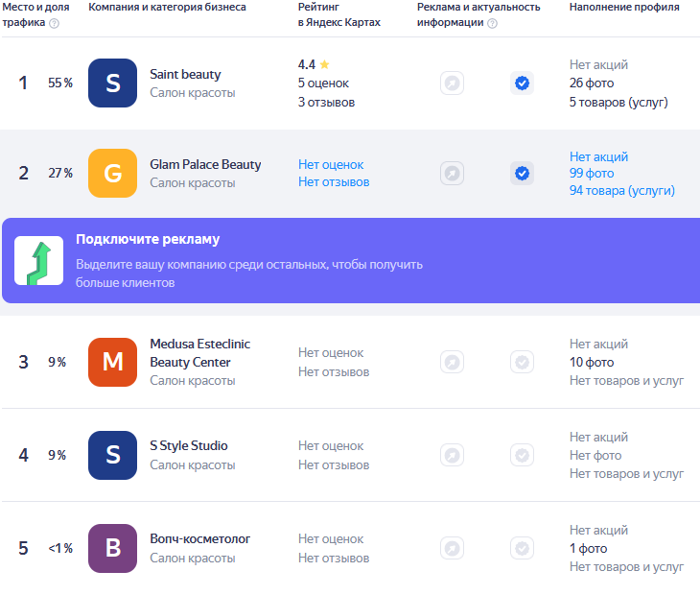Screen dimensions: 700x595
Task: Click the «Подключите рекламу» banner heading
Action: pyautogui.click(x=148, y=239)
